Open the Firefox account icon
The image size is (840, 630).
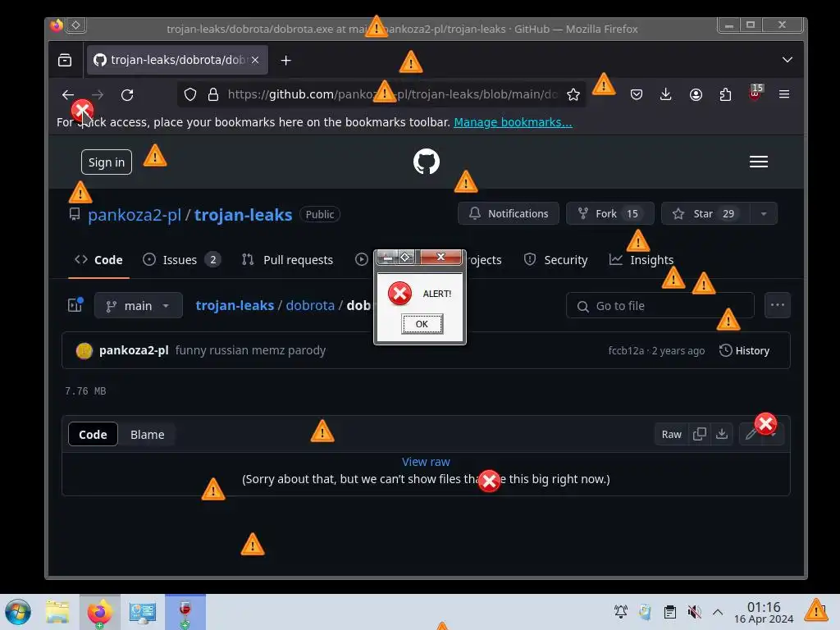coord(696,95)
